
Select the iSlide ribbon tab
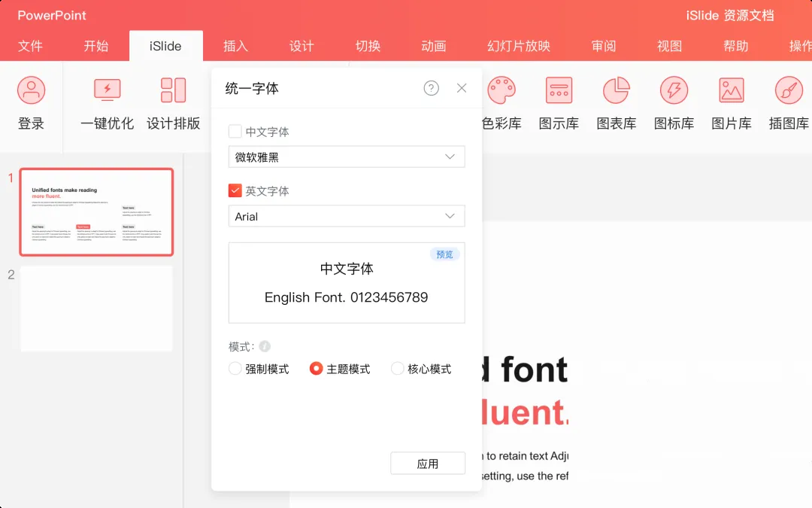pos(165,46)
